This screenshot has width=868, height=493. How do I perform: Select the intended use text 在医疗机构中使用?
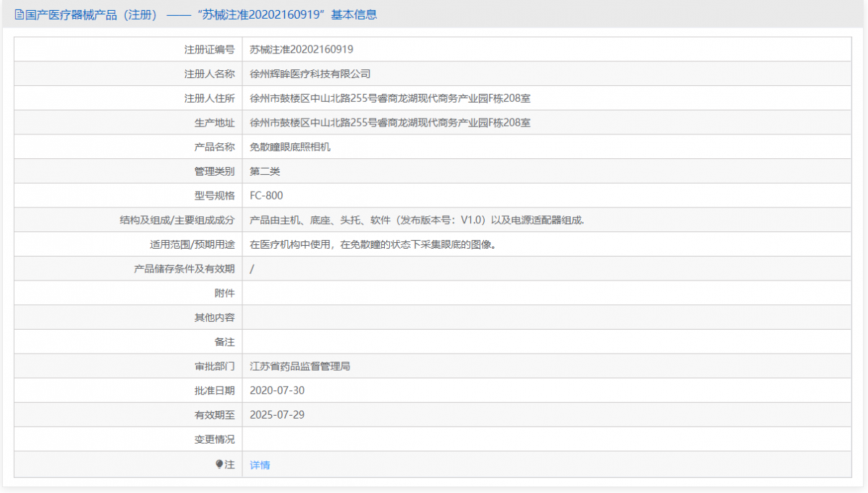click(x=373, y=244)
